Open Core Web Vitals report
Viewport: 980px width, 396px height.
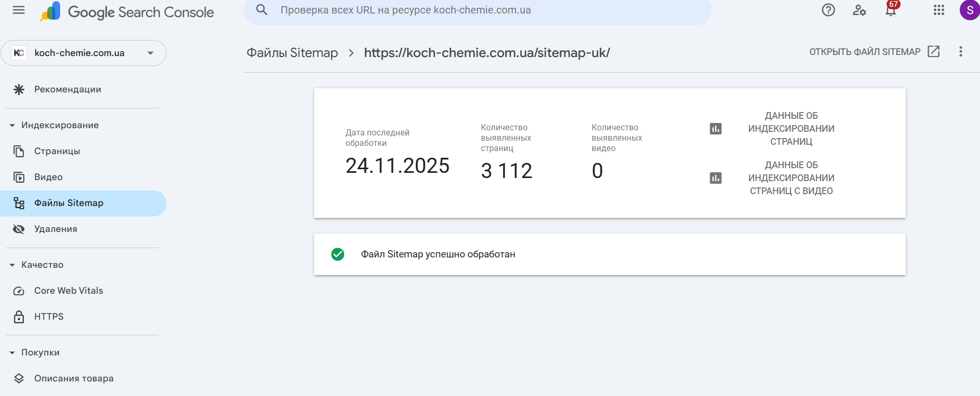coord(83,291)
